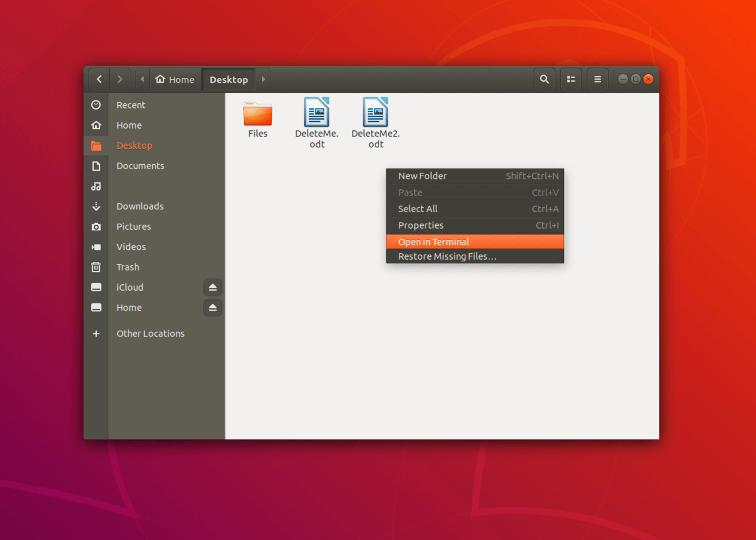Screen dimensions: 756x540
Task: Eject the Home volume in the sidebar
Action: [x=212, y=307]
